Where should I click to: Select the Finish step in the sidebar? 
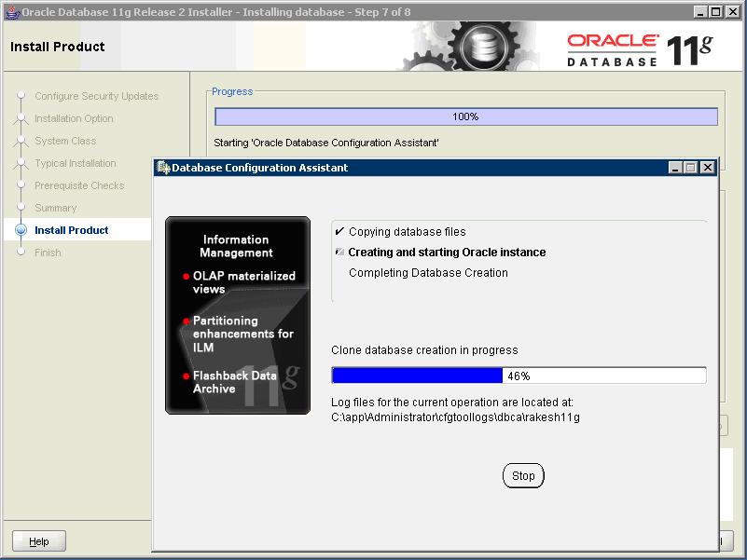[48, 253]
